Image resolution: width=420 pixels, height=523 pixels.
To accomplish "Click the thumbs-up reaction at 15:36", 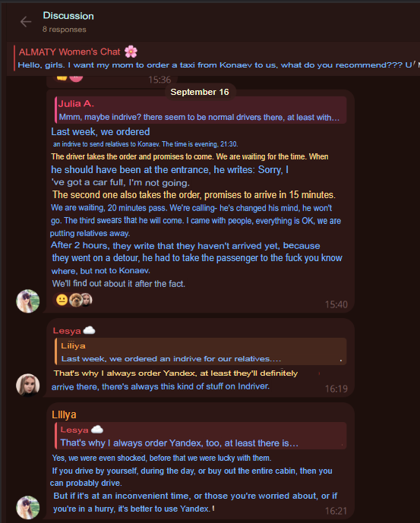I will click(x=62, y=78).
